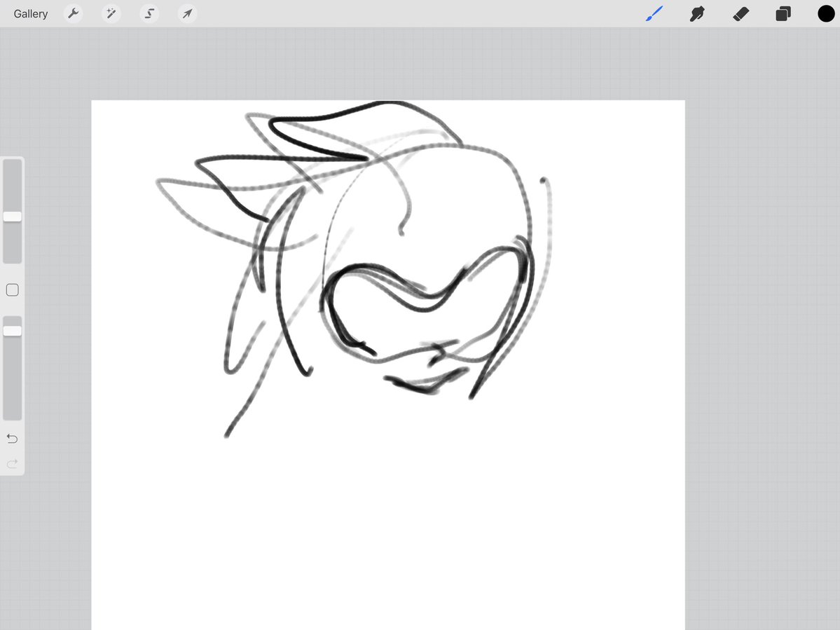Click the brush opacity slider handle
The image size is (840, 630).
13,330
